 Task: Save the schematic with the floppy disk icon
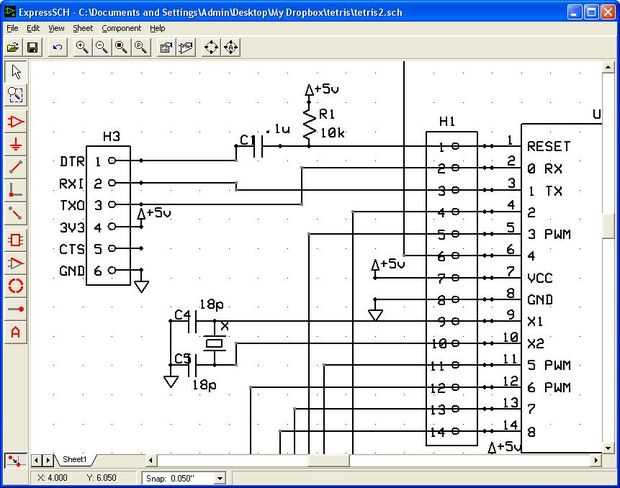tap(33, 47)
